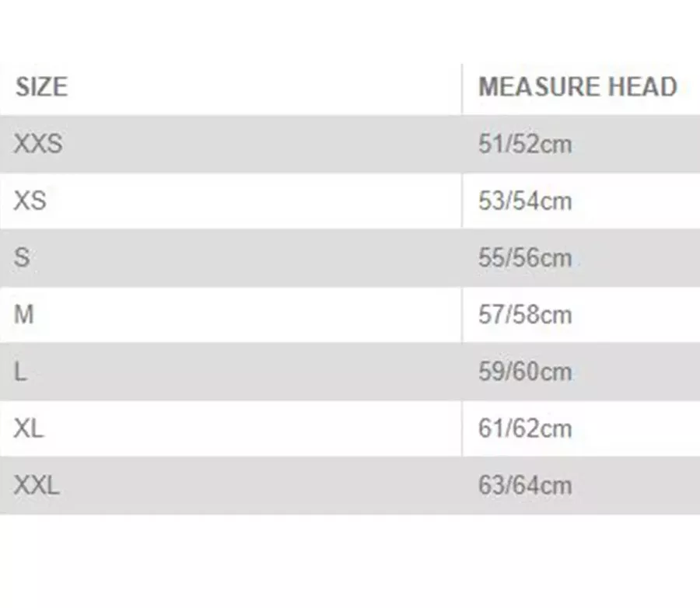The image size is (700, 608).
Task: Select the XS size cell
Action: (30, 201)
